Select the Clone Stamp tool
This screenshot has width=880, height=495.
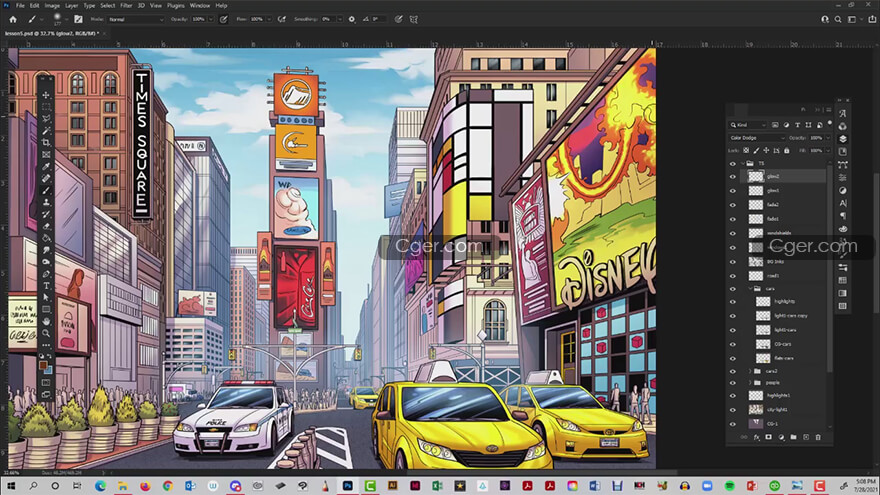(x=46, y=202)
